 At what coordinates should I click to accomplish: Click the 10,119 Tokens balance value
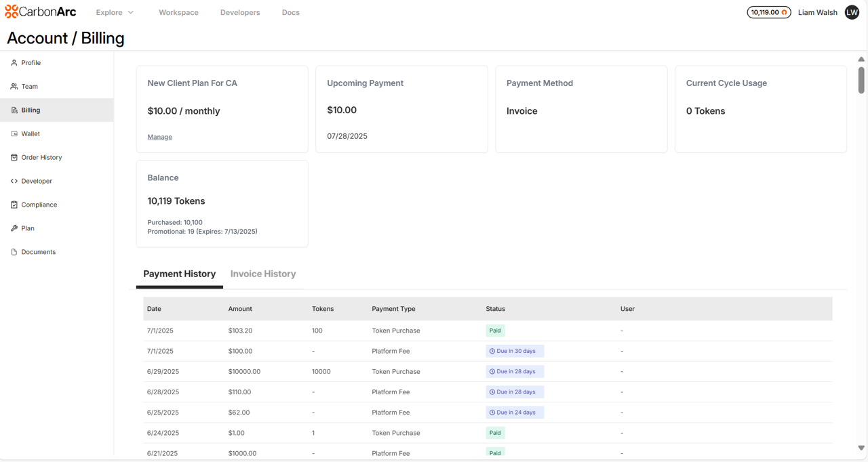(x=176, y=201)
